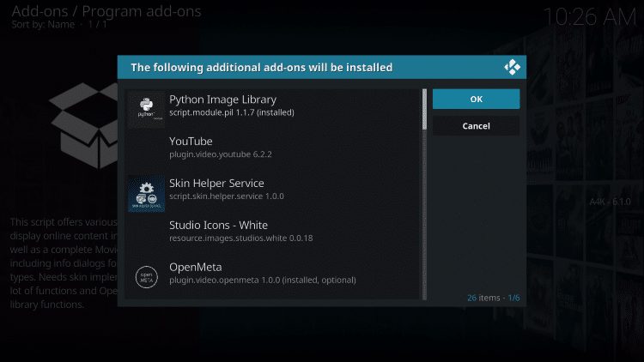Click the 10:26 AM clock
The width and height of the screenshot is (644, 362).
[x=590, y=17]
